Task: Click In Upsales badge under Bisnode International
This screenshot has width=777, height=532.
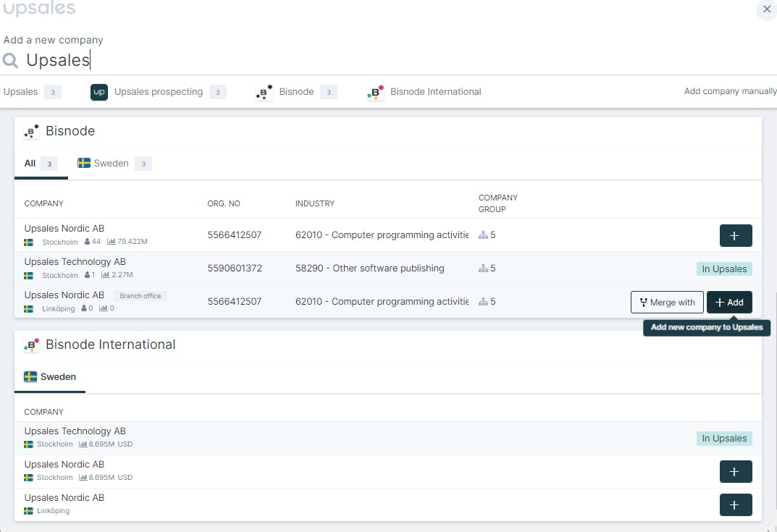Action: 724,439
